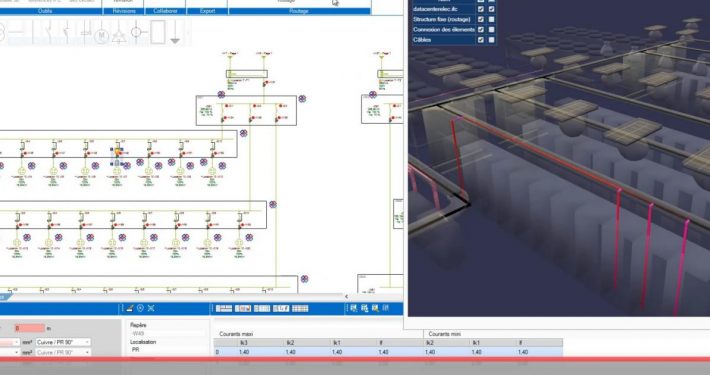The image size is (710, 375).
Task: Open the Export ribbon group
Action: [x=207, y=11]
